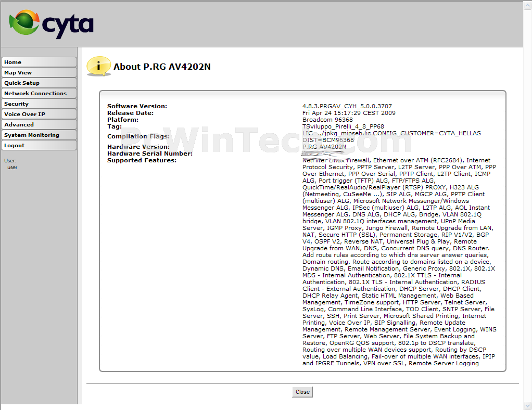
Task: Click Logout in the sidebar
Action: point(39,146)
